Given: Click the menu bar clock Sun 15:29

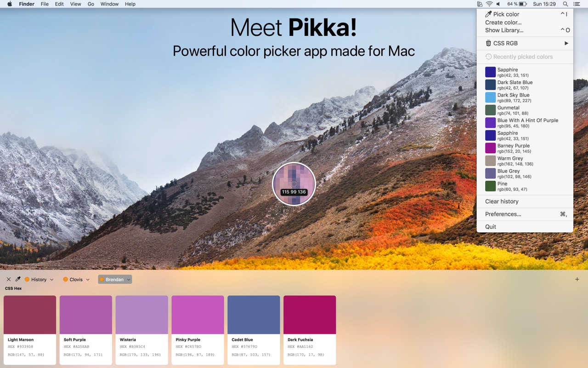Looking at the screenshot, I should click(x=544, y=4).
